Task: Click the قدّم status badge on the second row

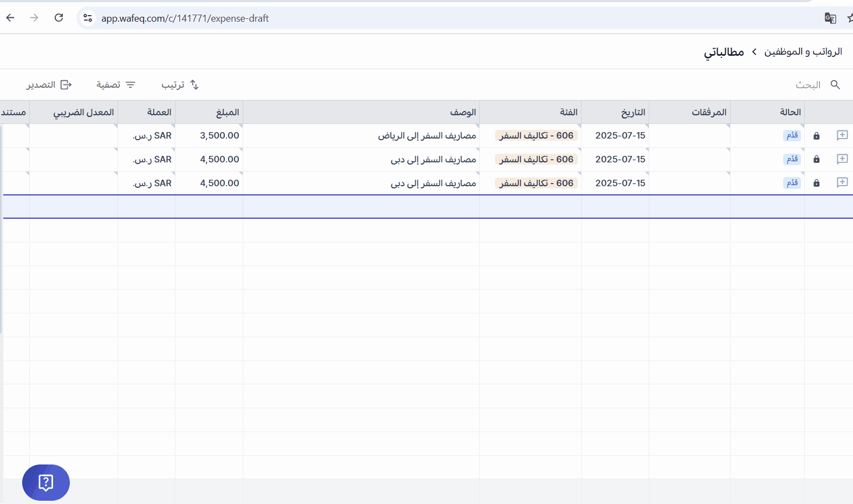Action: [792, 159]
